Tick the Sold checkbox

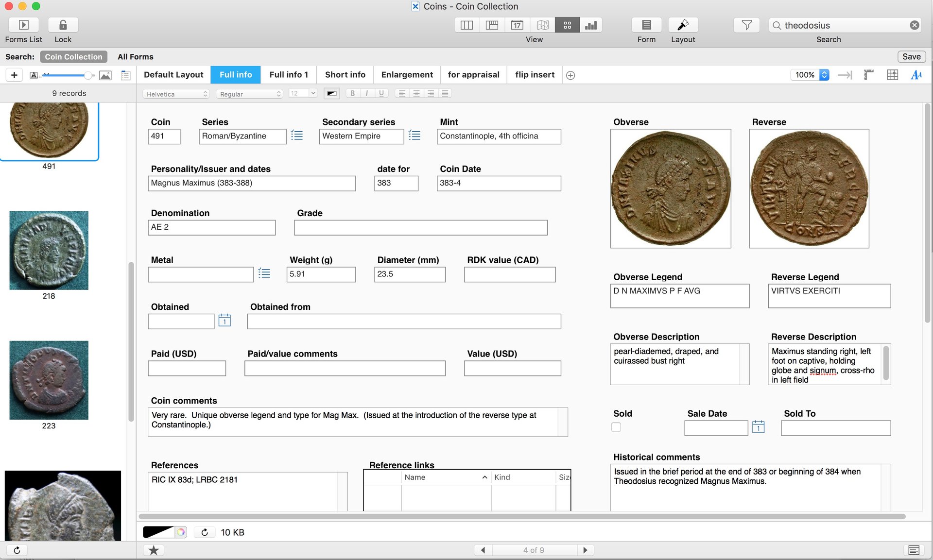pos(616,427)
